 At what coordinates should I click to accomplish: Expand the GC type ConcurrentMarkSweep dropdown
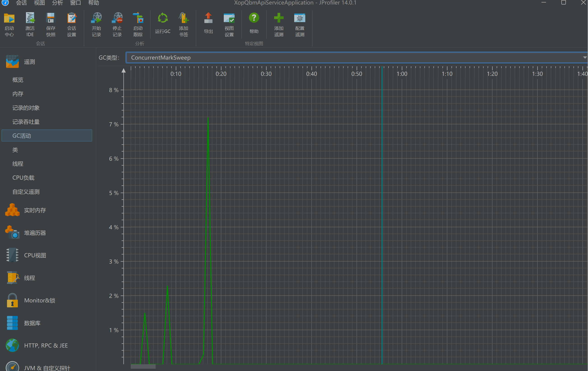pyautogui.click(x=584, y=58)
